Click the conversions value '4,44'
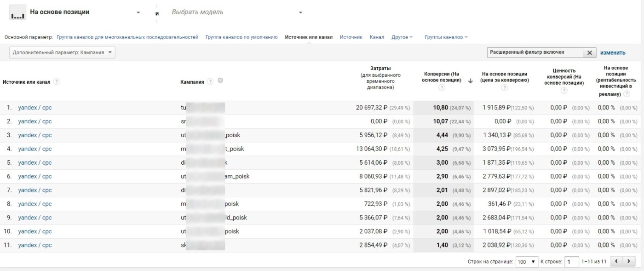644x271 pixels. click(x=442, y=135)
